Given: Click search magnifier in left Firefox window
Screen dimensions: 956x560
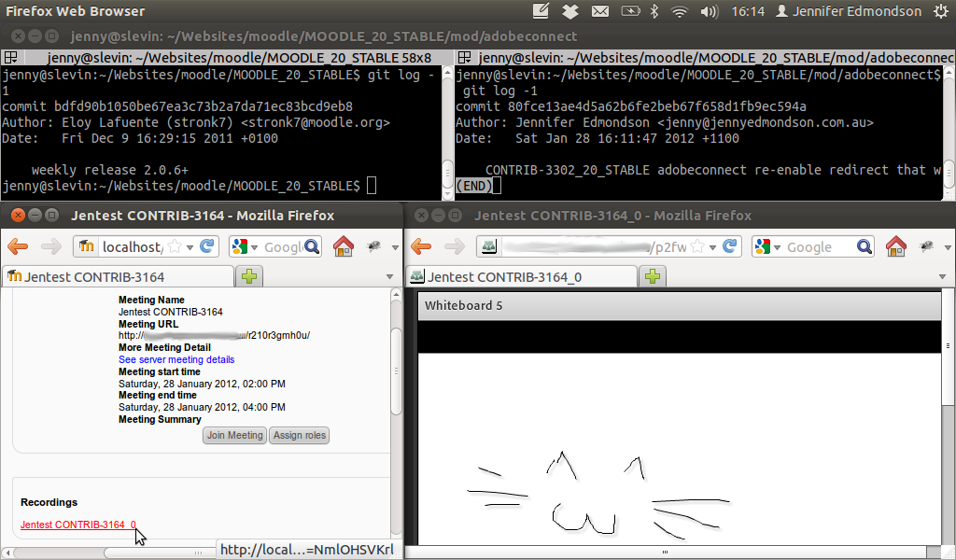Looking at the screenshot, I should (312, 246).
